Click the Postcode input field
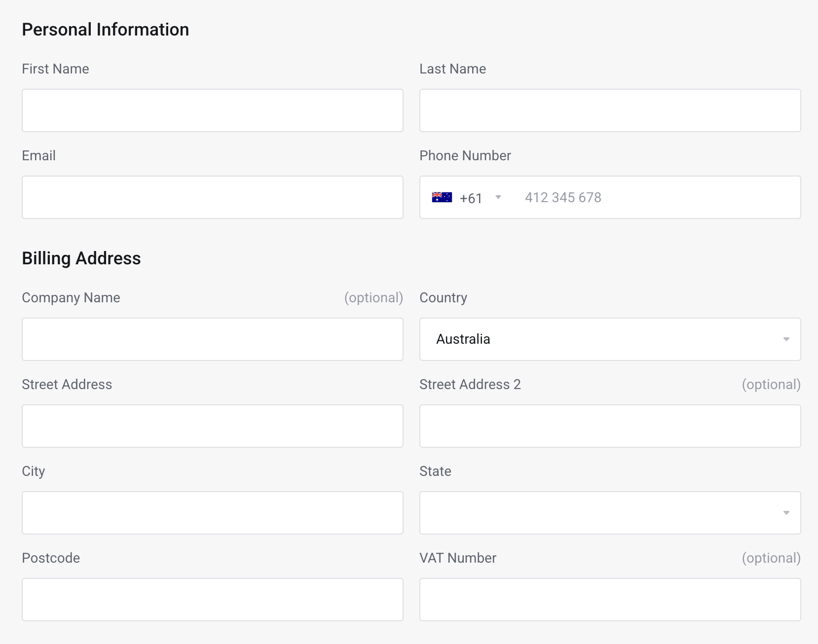 click(x=213, y=600)
